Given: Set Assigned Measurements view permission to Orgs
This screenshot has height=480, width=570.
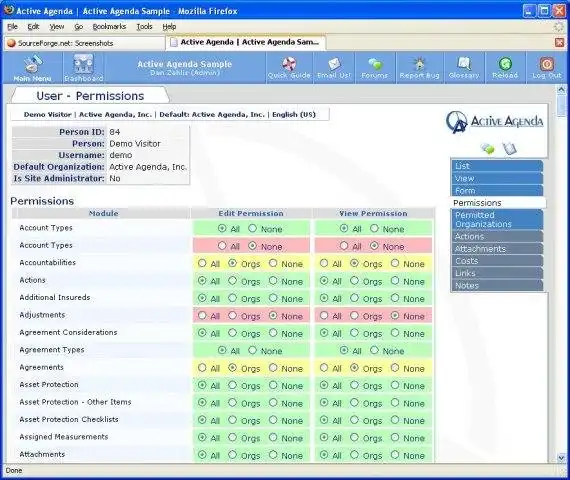Looking at the screenshot, I should (x=354, y=437).
